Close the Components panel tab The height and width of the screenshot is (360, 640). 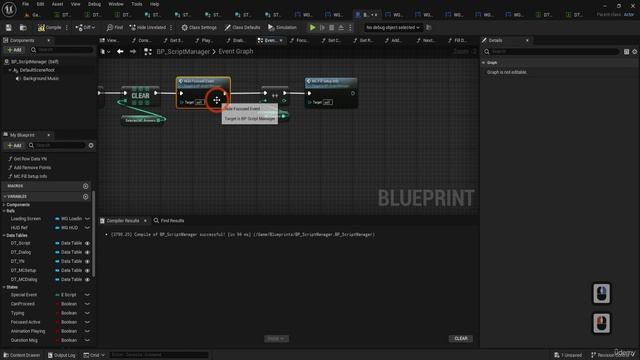point(49,40)
